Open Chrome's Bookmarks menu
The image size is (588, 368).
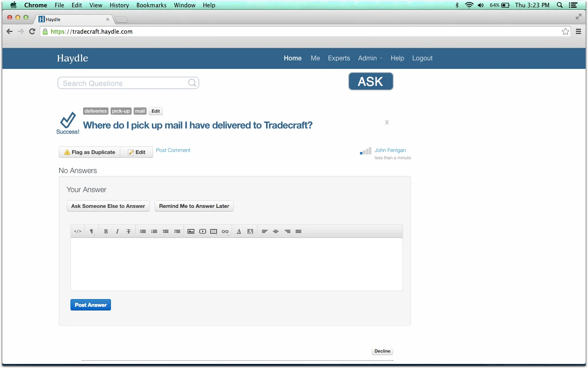coord(151,5)
